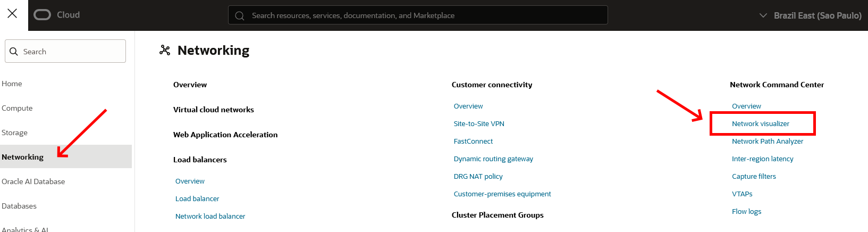Viewport: 868px width, 232px height.
Task: Focus the sidebar Search input
Action: (65, 51)
